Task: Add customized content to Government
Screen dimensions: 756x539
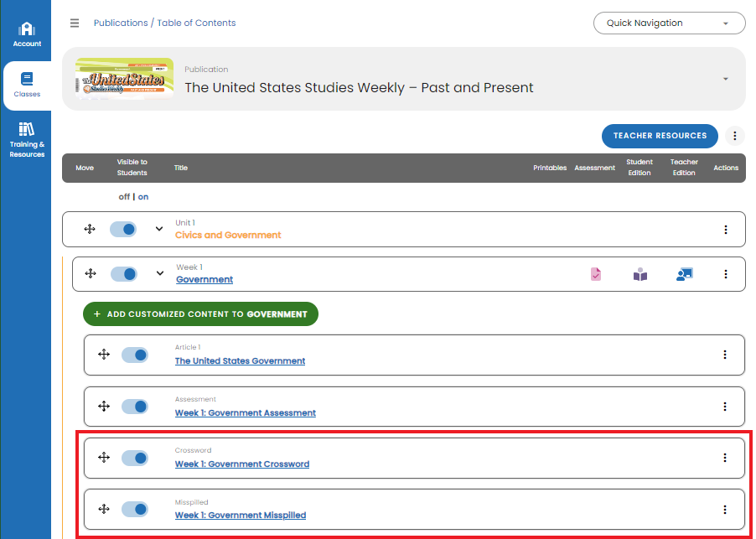Action: 200,314
